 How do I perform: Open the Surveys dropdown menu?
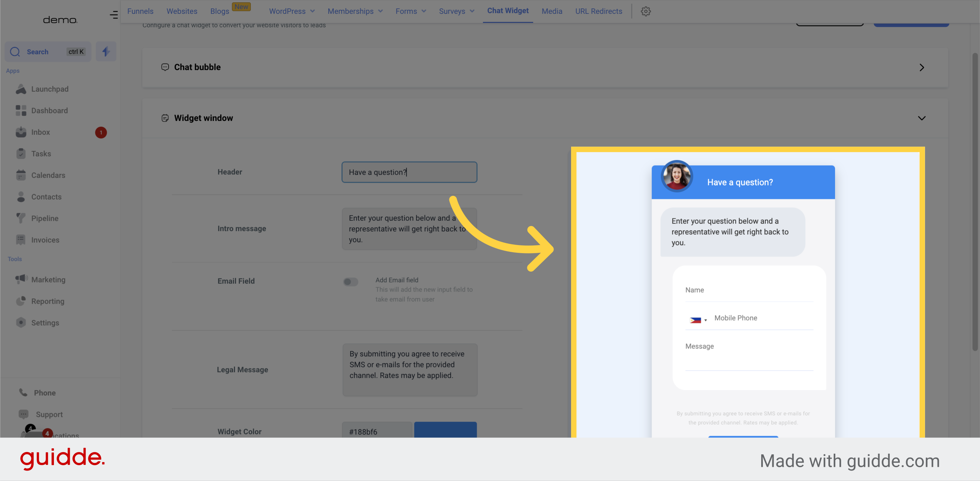tap(456, 11)
